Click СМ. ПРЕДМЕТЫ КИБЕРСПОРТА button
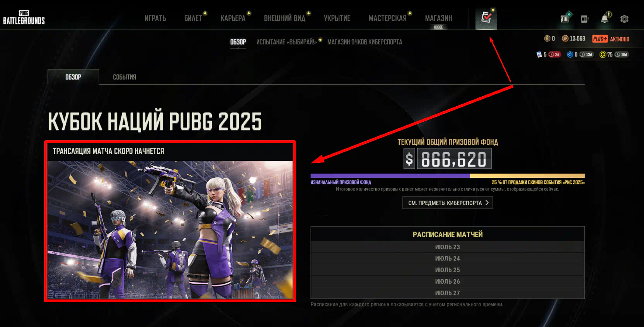This screenshot has width=644, height=327. [x=448, y=203]
